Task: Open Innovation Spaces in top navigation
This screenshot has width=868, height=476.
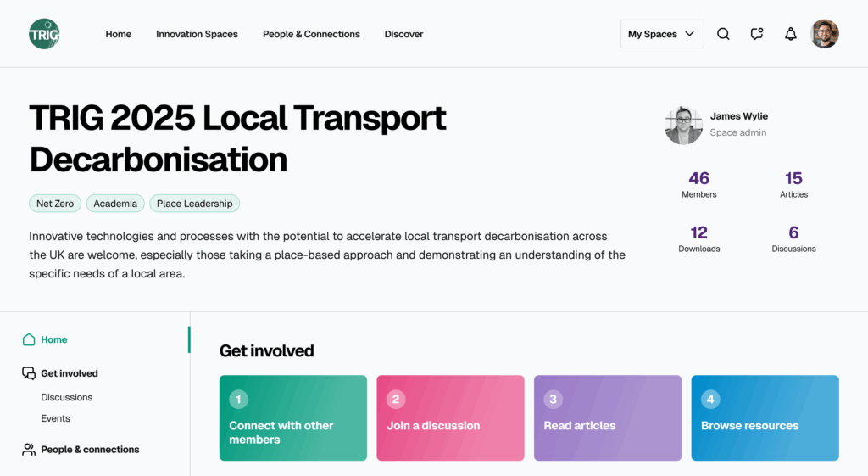Action: tap(197, 34)
